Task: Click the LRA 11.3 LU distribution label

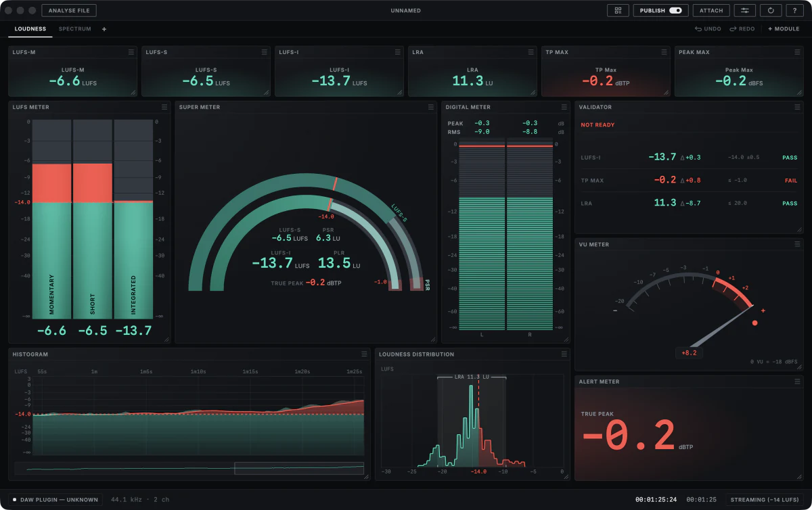Action: pyautogui.click(x=472, y=377)
